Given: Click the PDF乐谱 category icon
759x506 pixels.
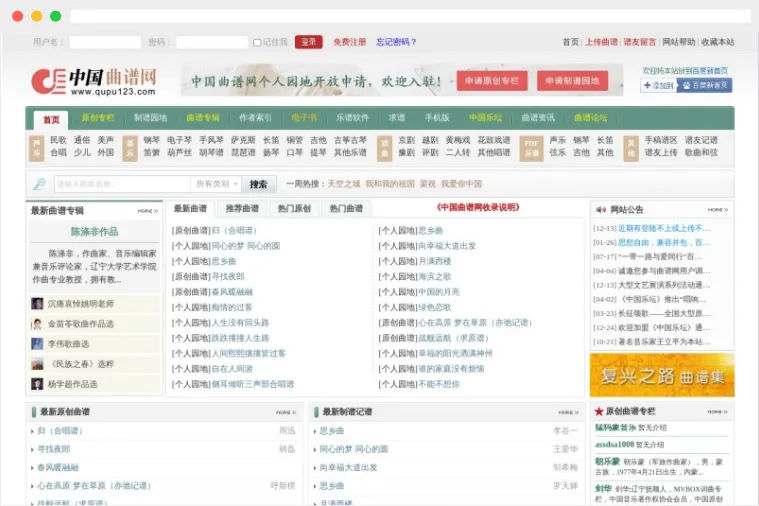Looking at the screenshot, I should click(532, 147).
